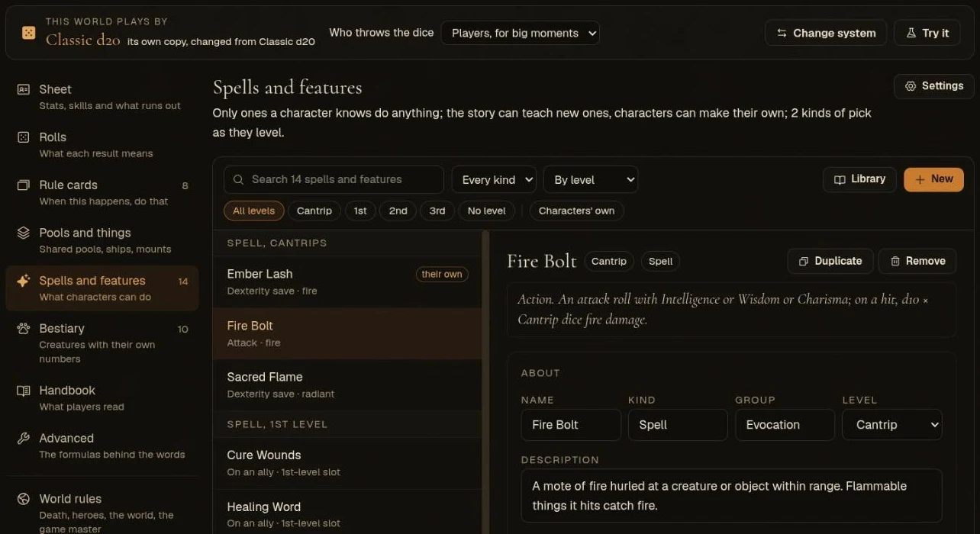Click the book icon in the Library button
The height and width of the screenshot is (534, 980).
840,179
